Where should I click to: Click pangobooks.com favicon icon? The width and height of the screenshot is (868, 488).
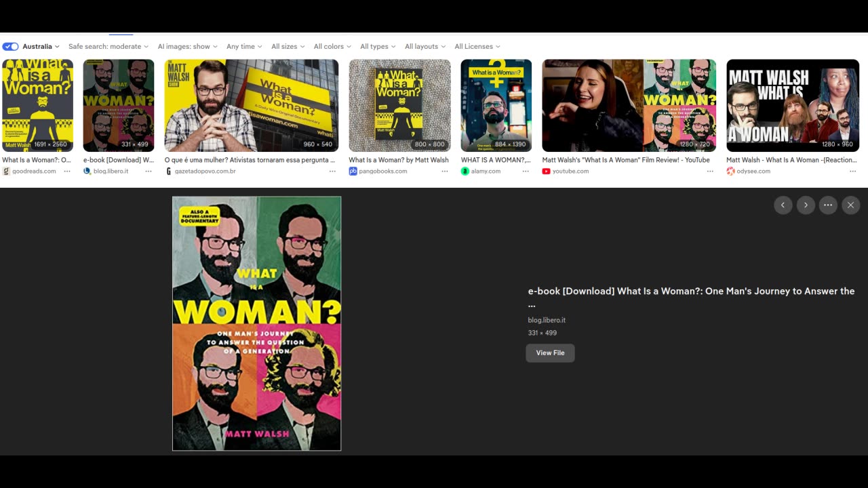(353, 171)
